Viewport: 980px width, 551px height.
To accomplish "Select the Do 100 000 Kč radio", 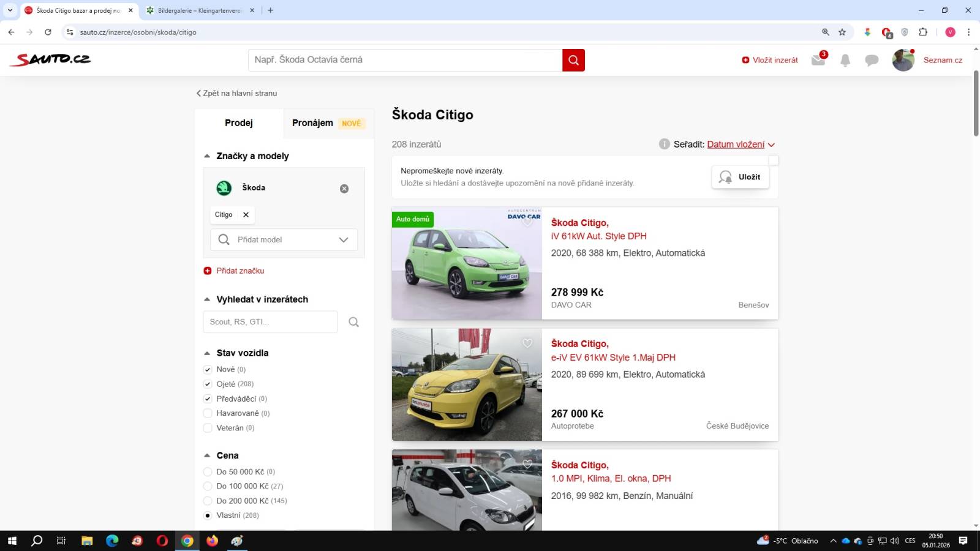I will point(208,486).
